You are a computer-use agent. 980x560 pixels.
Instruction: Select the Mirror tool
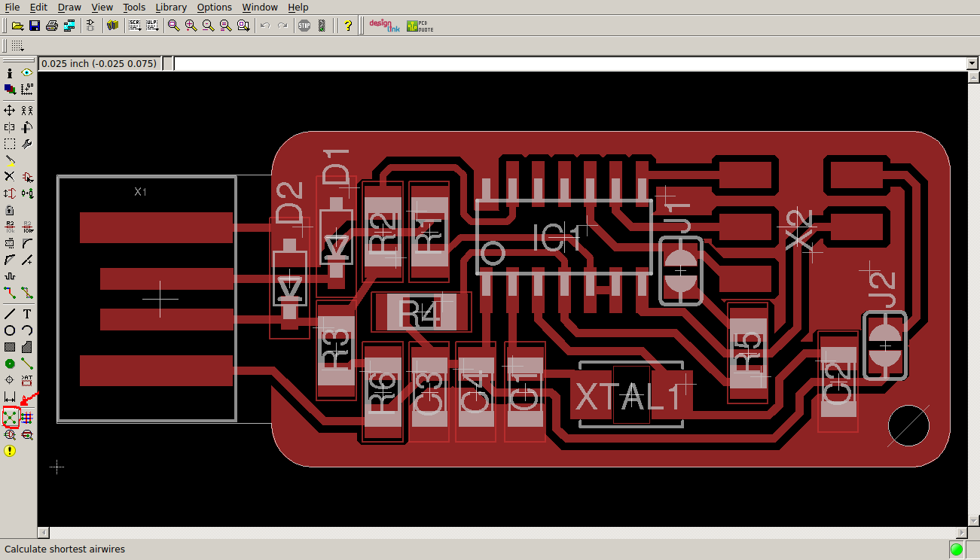click(10, 127)
